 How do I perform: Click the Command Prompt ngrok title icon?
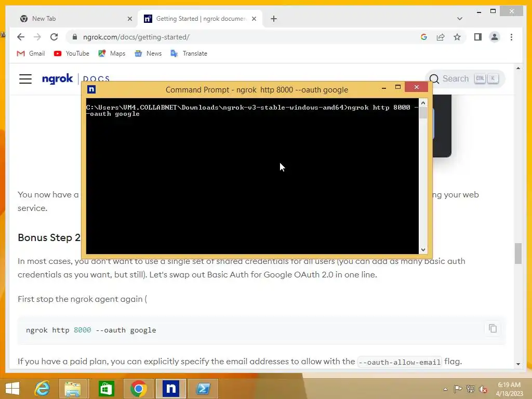[x=91, y=89]
